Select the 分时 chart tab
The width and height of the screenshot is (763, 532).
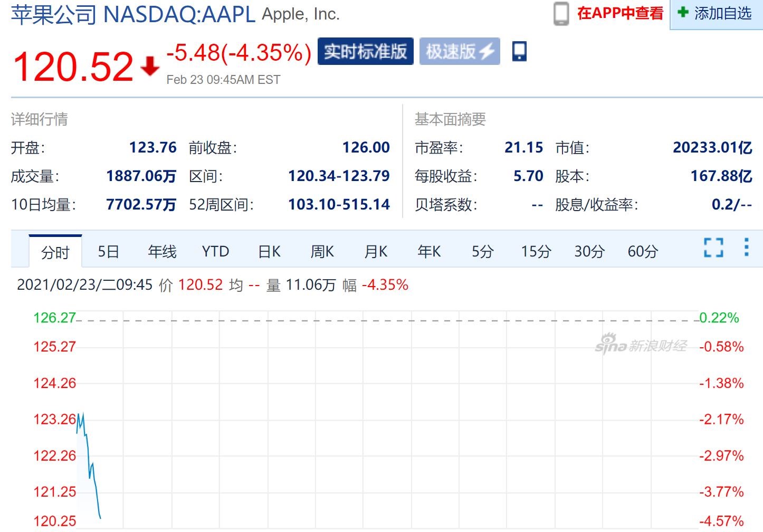[55, 252]
